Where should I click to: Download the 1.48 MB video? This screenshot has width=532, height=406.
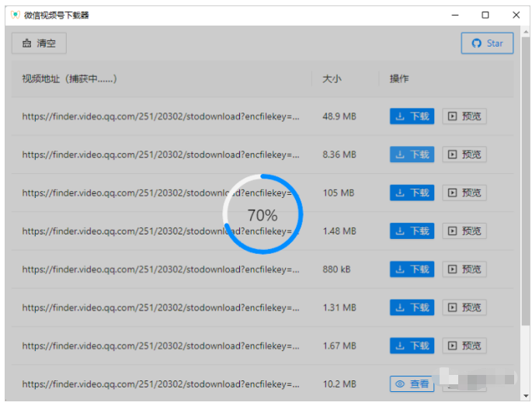click(412, 231)
